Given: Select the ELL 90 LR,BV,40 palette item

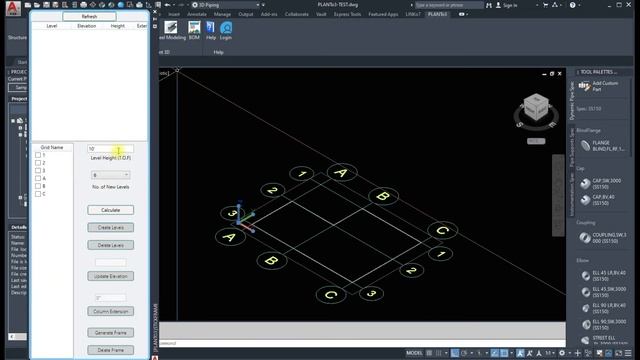Looking at the screenshot, I should pos(603,308).
